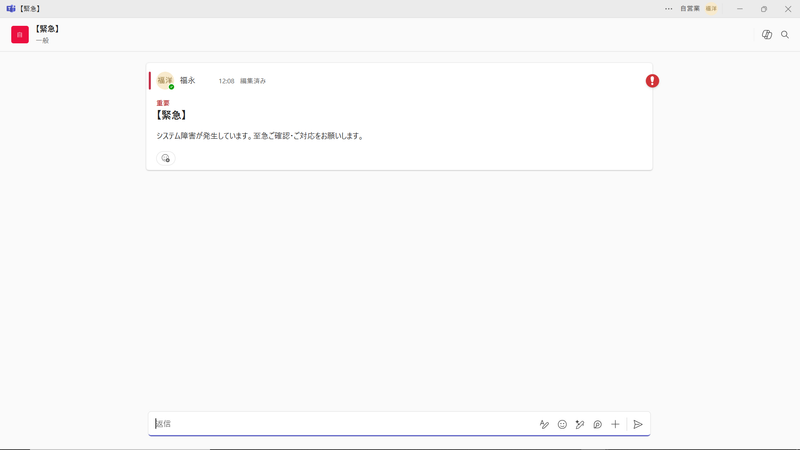Open the emoji picker in reply box
This screenshot has height=450, width=800.
tap(562, 424)
